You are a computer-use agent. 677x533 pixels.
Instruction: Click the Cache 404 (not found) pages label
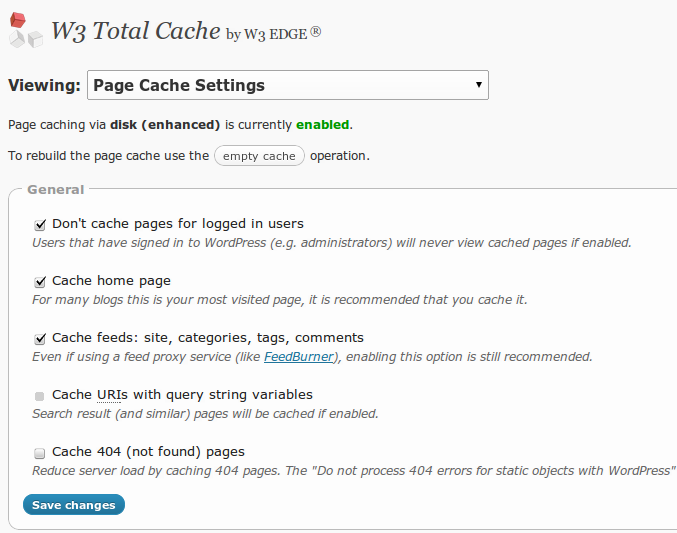149,452
